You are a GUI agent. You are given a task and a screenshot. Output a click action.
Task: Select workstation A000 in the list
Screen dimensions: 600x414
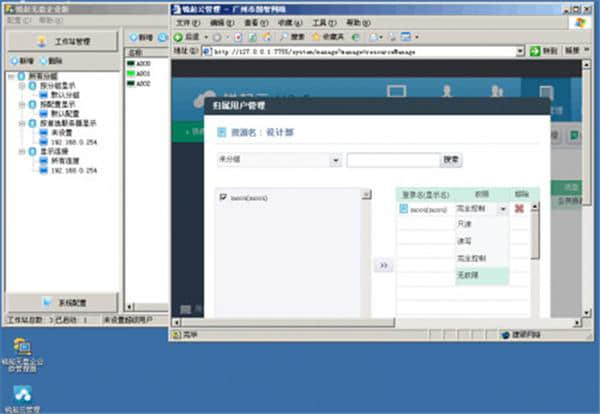pyautogui.click(x=139, y=64)
